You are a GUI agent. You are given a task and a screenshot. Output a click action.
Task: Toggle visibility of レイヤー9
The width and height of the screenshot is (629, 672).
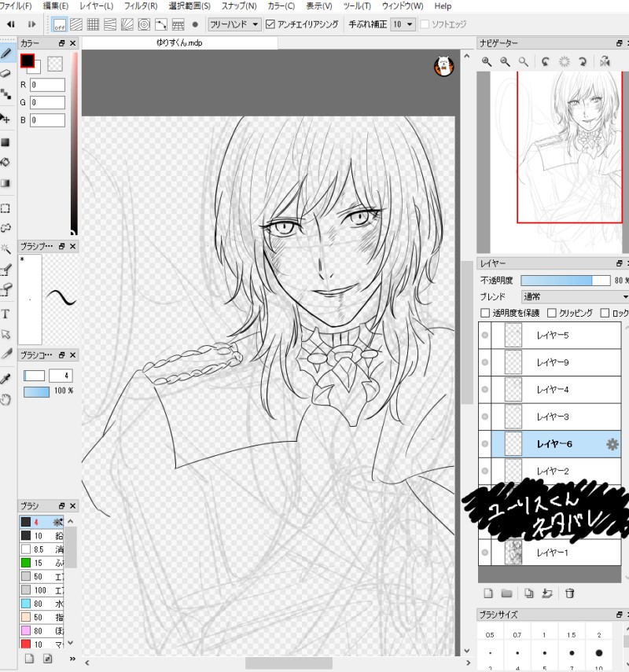[484, 362]
